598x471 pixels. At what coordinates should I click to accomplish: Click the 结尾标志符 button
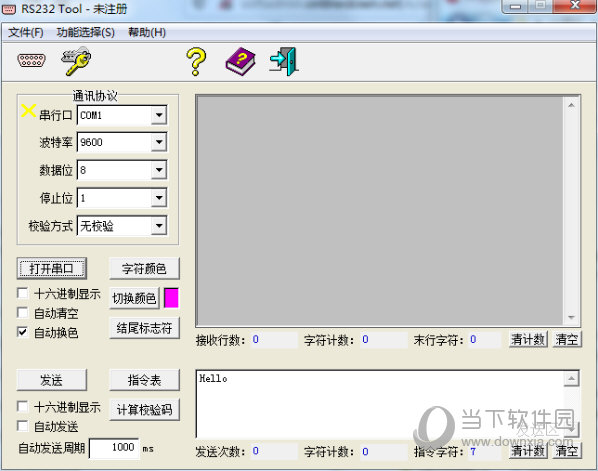pyautogui.click(x=144, y=328)
